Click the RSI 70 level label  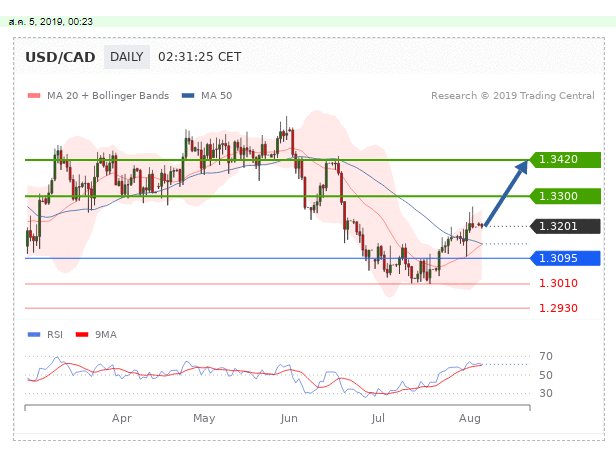click(546, 356)
